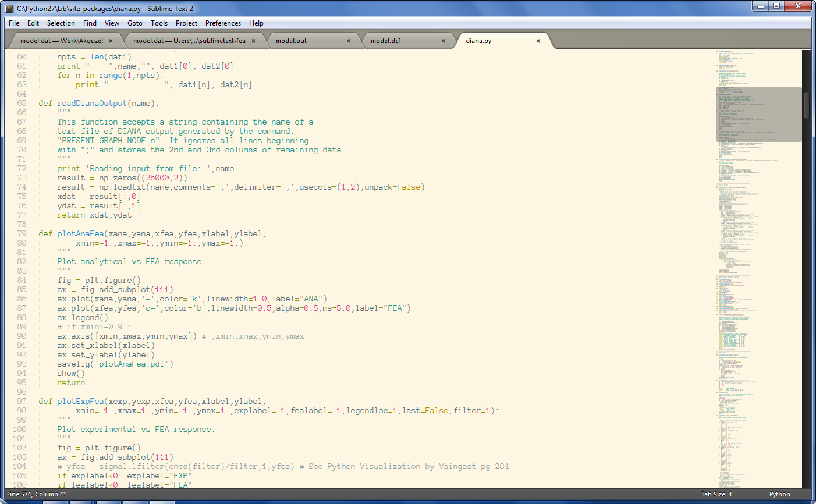The height and width of the screenshot is (504, 816).
Task: Click the Line 574, Column 41 status indicator
Action: [x=35, y=494]
